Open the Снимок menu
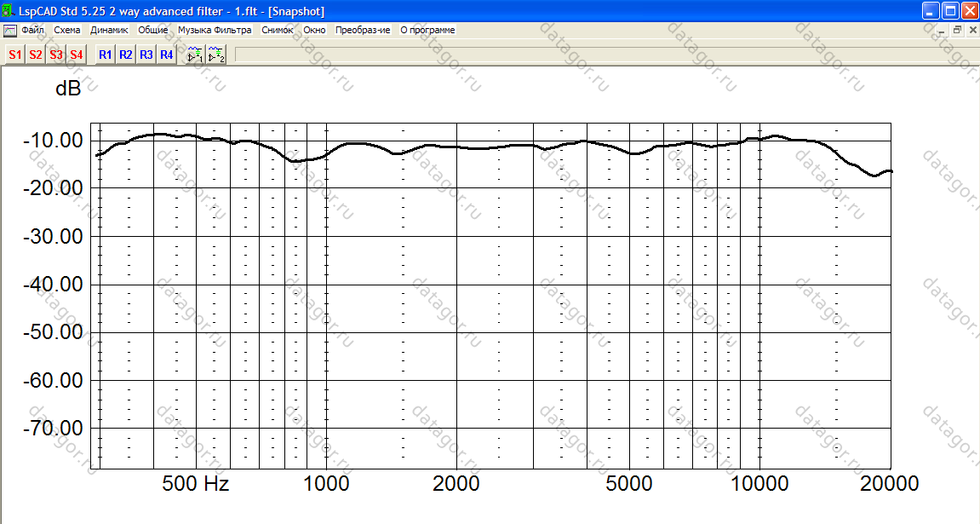The image size is (980, 524). point(278,30)
